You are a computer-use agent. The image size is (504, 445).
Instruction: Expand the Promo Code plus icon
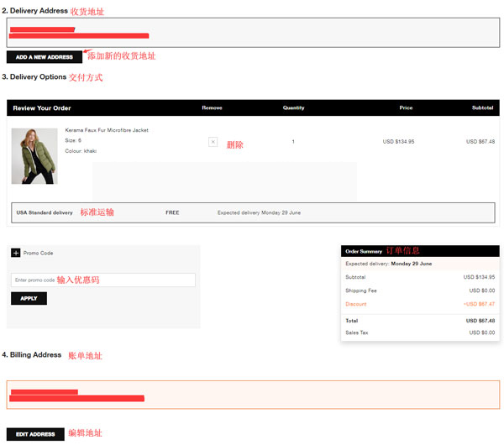(15, 253)
